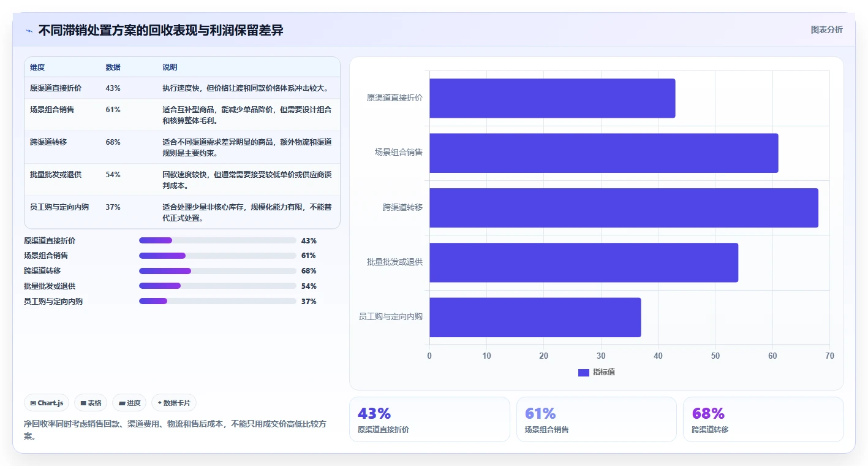The image size is (868, 466).
Task: Click the 70 tick on the chart x-axis
Action: click(829, 356)
